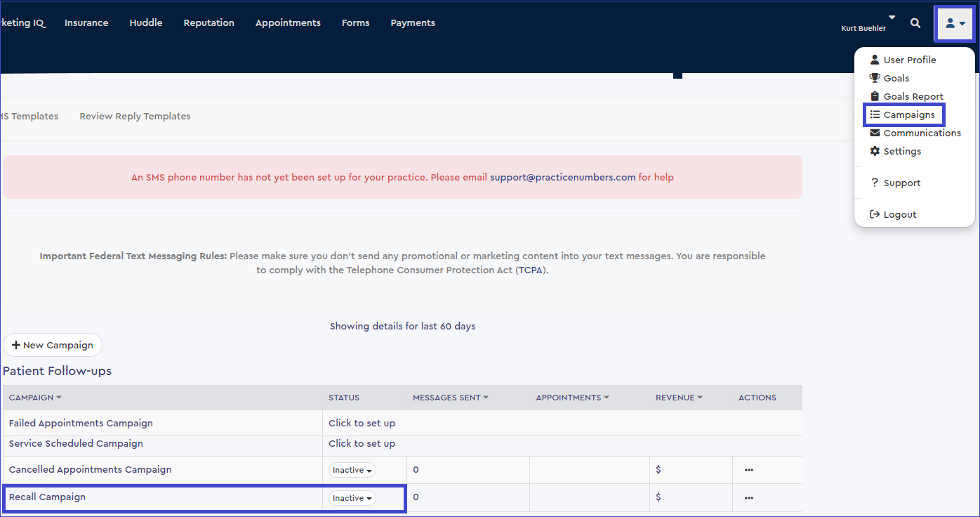The image size is (980, 517).
Task: Click the search magnifier icon
Action: tap(915, 23)
